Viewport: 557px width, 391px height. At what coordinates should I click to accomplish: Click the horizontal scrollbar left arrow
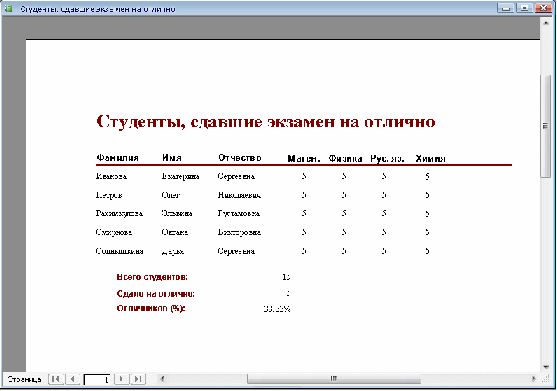coord(162,379)
